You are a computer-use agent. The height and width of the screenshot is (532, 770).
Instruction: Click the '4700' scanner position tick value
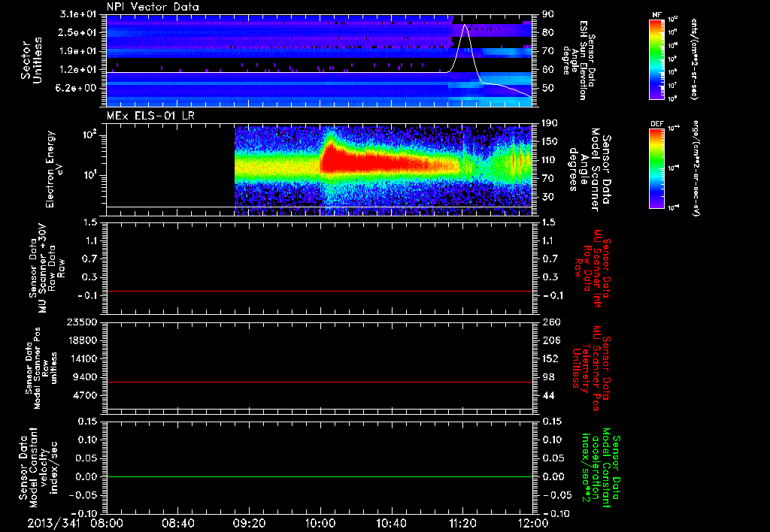(x=85, y=395)
